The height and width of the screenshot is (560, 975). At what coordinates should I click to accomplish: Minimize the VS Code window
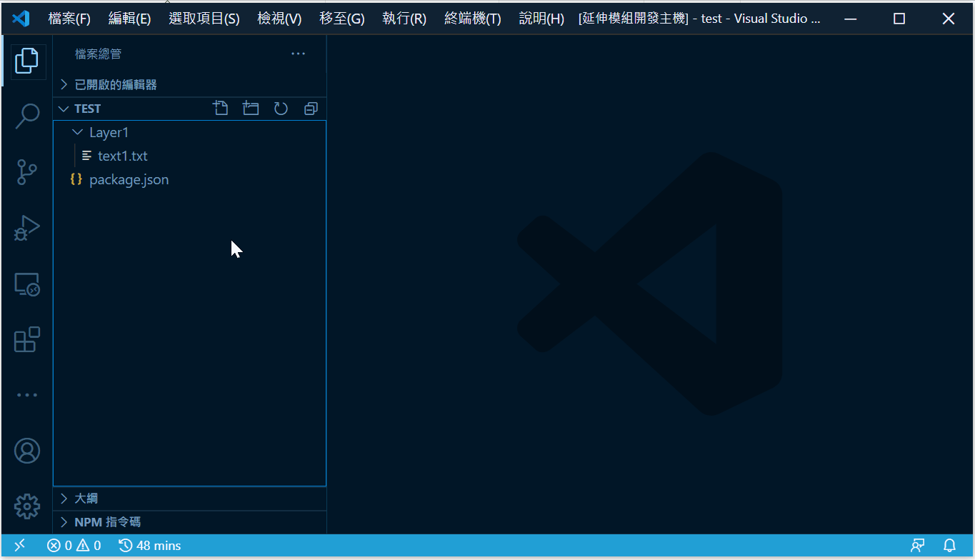click(x=850, y=19)
